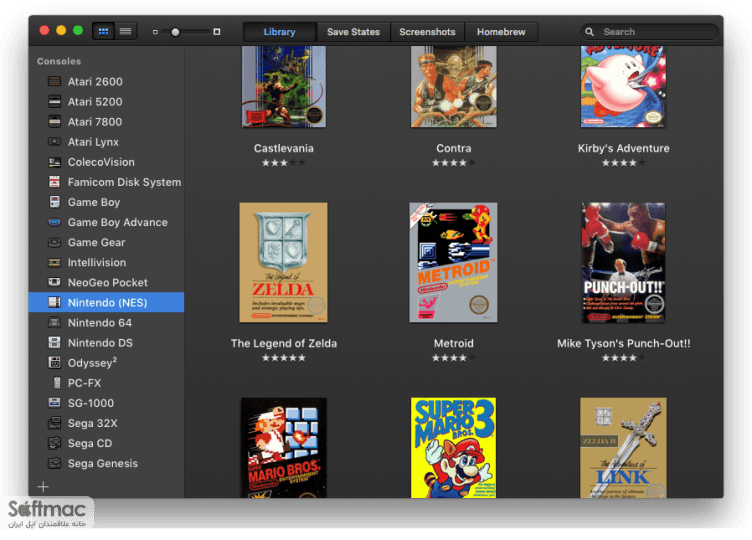Screen dimensions: 752x540
Task: Click the Kirby's Adventure title text
Action: click(623, 149)
